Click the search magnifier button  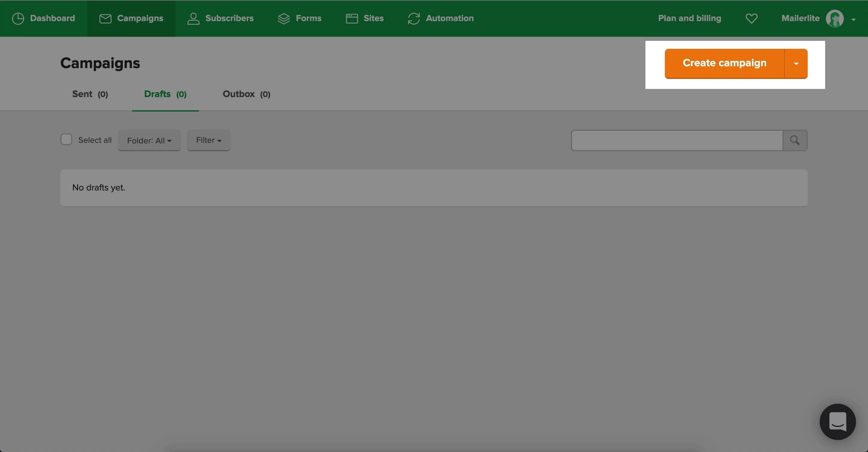(794, 140)
